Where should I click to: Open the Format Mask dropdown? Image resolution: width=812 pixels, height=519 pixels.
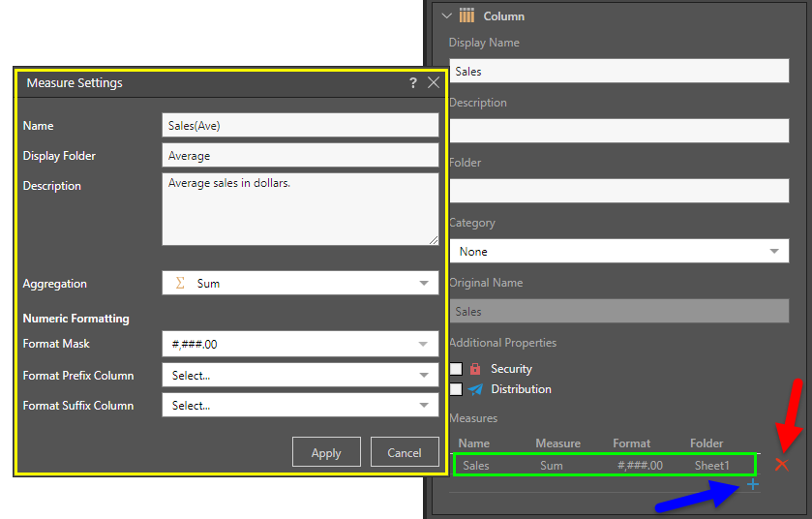(x=300, y=344)
